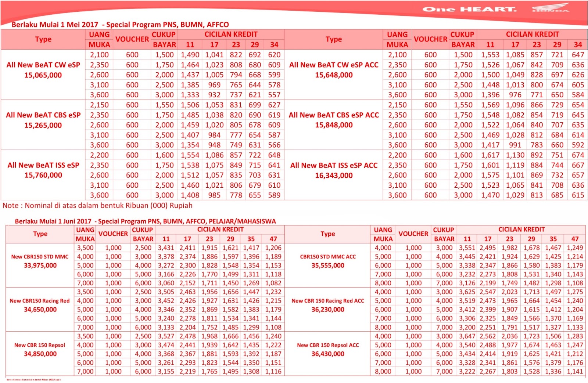Viewport: 588px width, 383px height.
Task: Click the 'All New BeAT ISS eSP' model name
Action: [43, 165]
